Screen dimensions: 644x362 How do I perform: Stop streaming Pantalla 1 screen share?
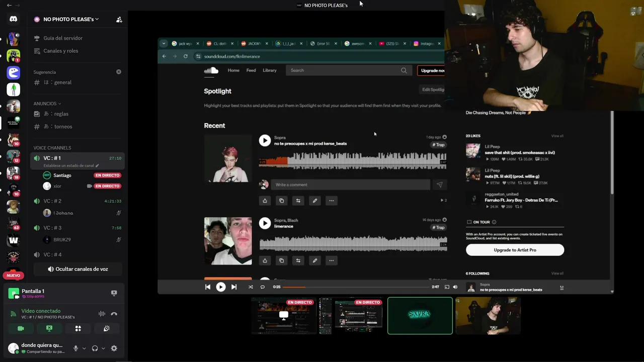coord(114,293)
